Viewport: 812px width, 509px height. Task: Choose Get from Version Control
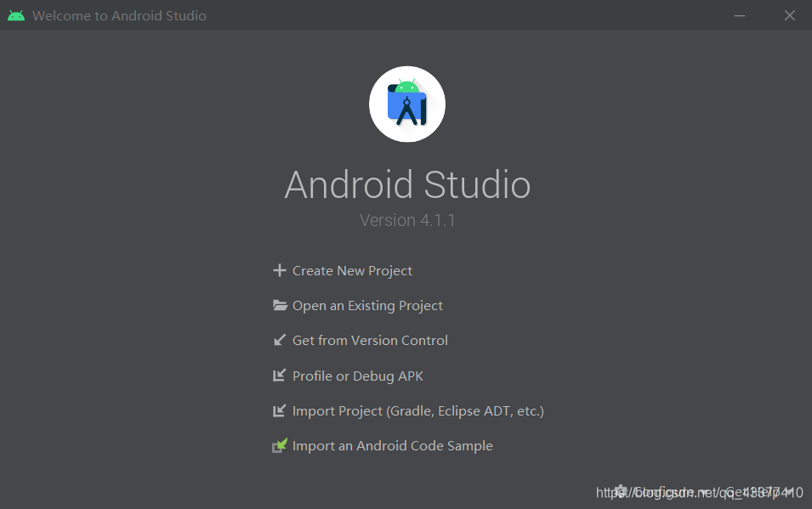pos(361,341)
